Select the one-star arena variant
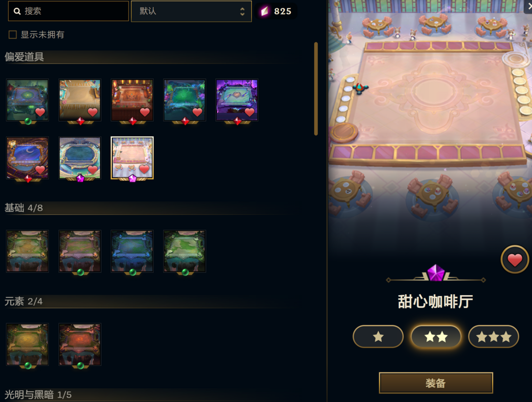Viewport: 532px width, 402px height. tap(378, 336)
